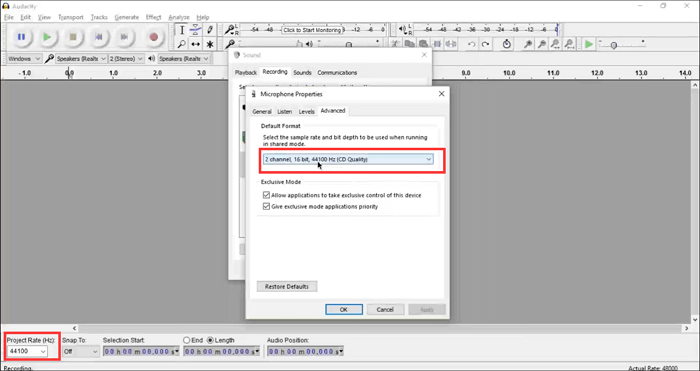Open the Default Format sample rate dropdown
Viewport: 700px width, 371px height.
(348, 159)
